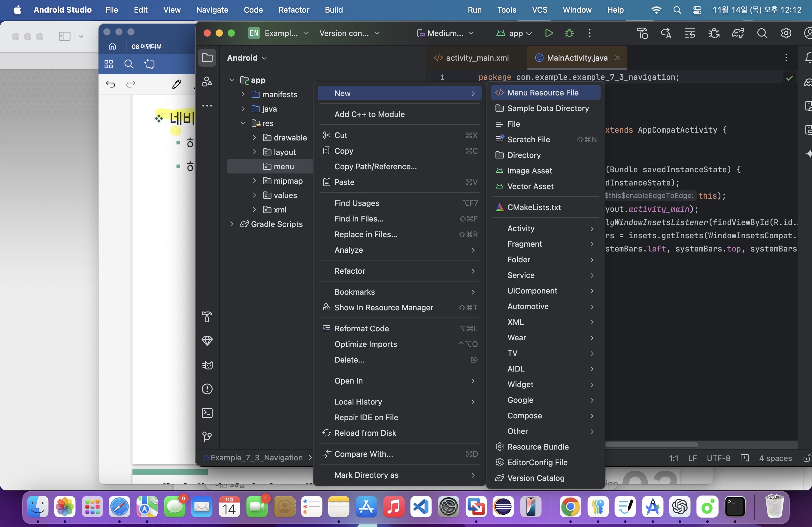
Task: Open the Problems tool window icon
Action: point(207,389)
